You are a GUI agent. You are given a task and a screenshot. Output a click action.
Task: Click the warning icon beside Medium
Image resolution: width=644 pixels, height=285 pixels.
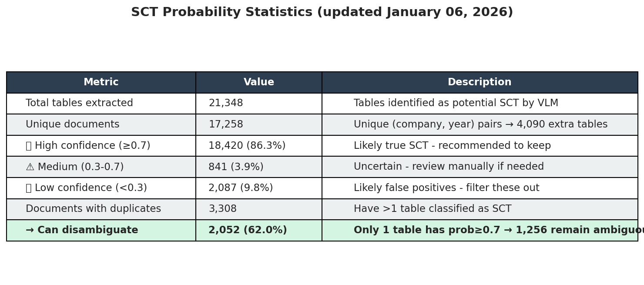[x=30, y=167]
